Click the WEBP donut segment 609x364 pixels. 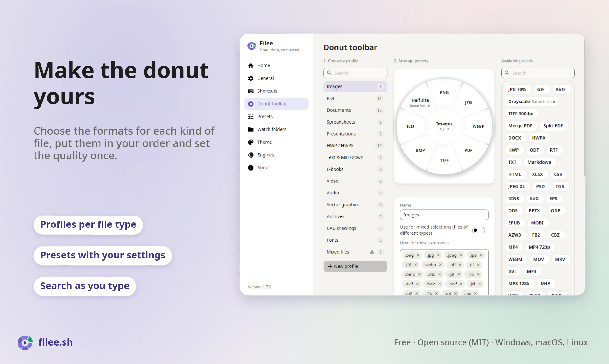478,127
